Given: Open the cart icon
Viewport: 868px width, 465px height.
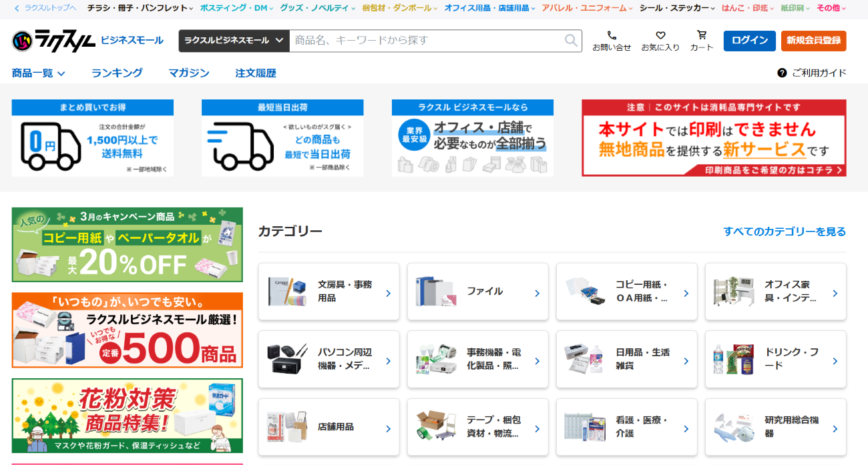Looking at the screenshot, I should (x=702, y=35).
